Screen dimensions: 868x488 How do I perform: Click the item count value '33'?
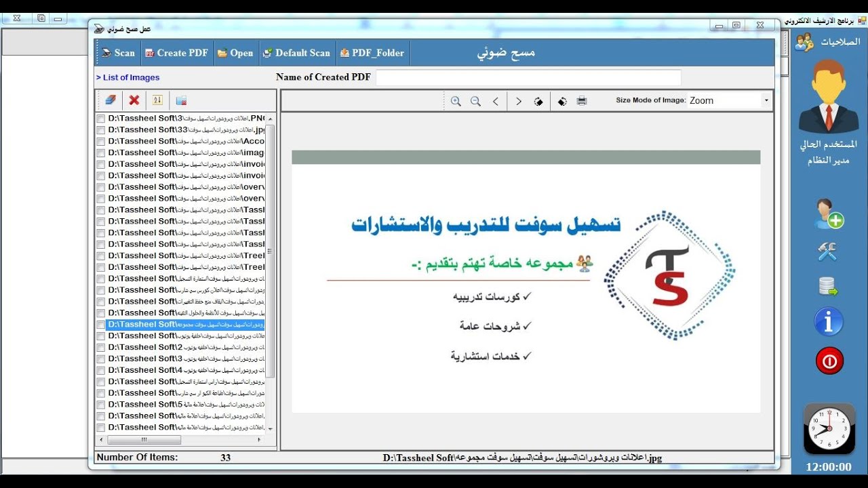click(x=226, y=457)
